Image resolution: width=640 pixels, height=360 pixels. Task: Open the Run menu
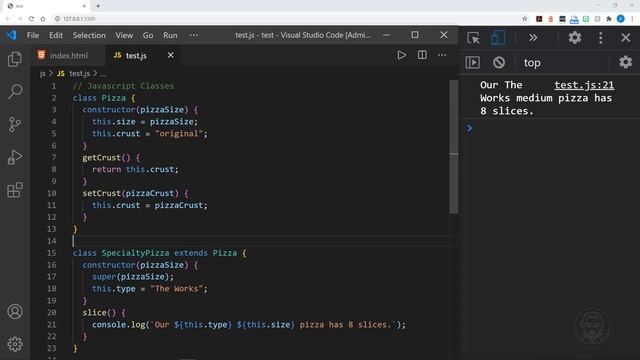pos(170,35)
